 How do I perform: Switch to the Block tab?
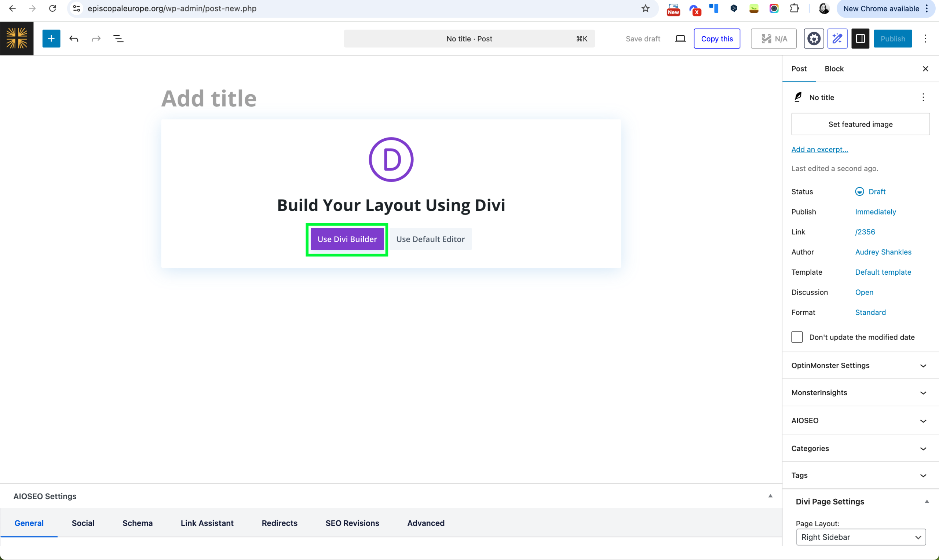[834, 69]
